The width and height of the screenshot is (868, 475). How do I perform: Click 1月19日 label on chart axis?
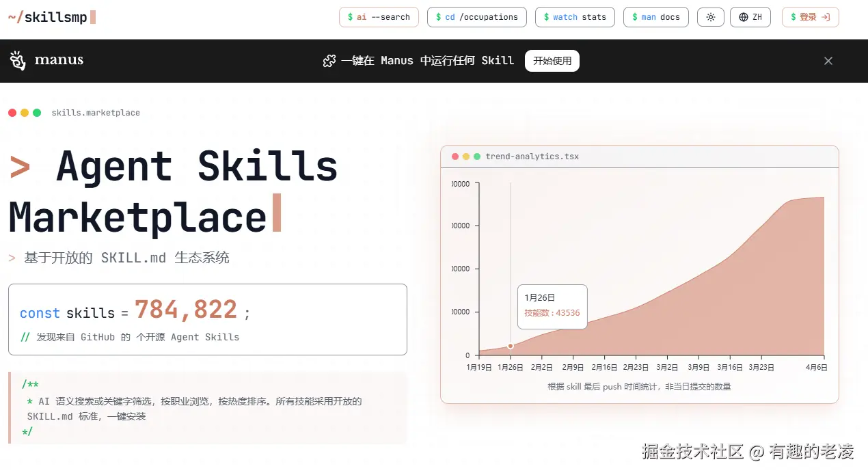479,367
